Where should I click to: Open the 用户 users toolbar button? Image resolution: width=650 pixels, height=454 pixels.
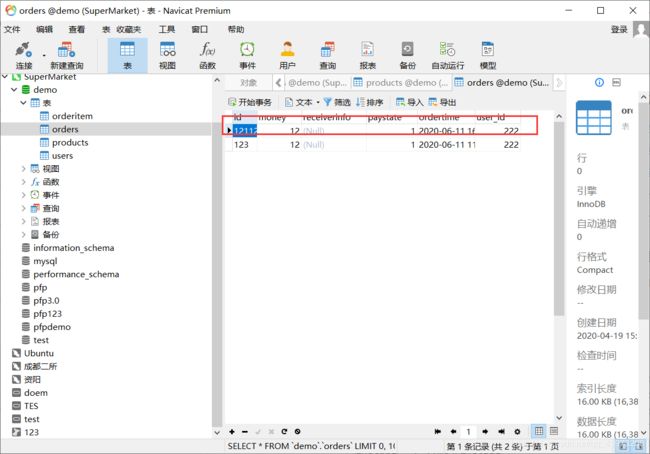tap(287, 55)
